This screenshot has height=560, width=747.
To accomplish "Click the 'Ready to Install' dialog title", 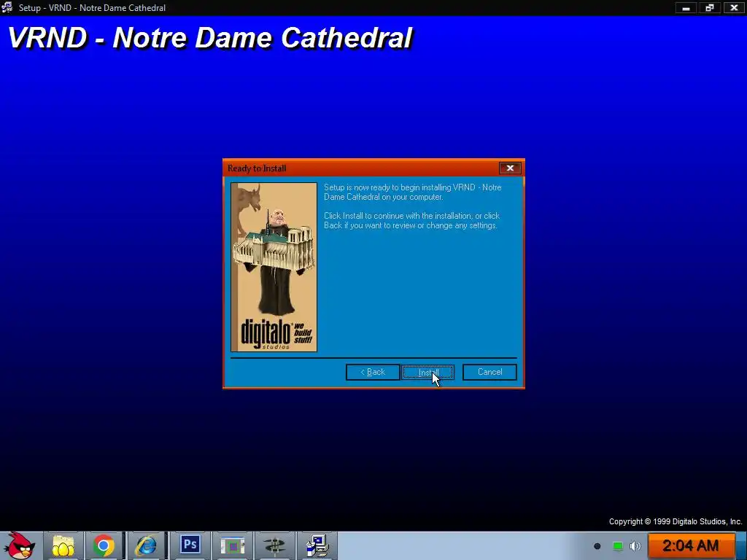I will 257,168.
